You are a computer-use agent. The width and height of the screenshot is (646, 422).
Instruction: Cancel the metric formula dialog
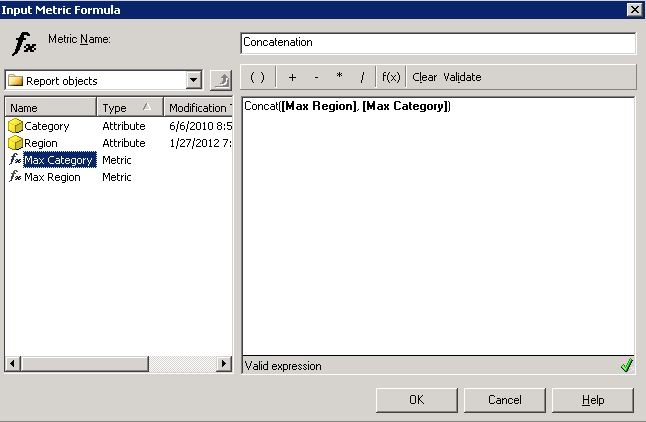[x=505, y=400]
